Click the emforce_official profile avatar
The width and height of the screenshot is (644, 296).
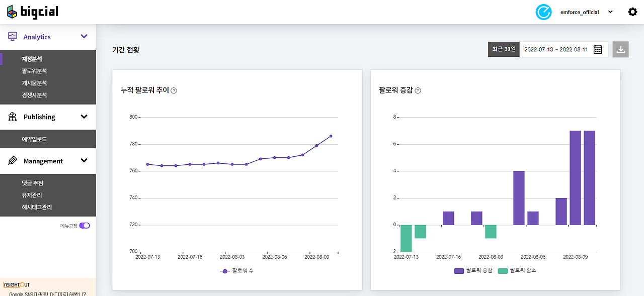pos(544,12)
